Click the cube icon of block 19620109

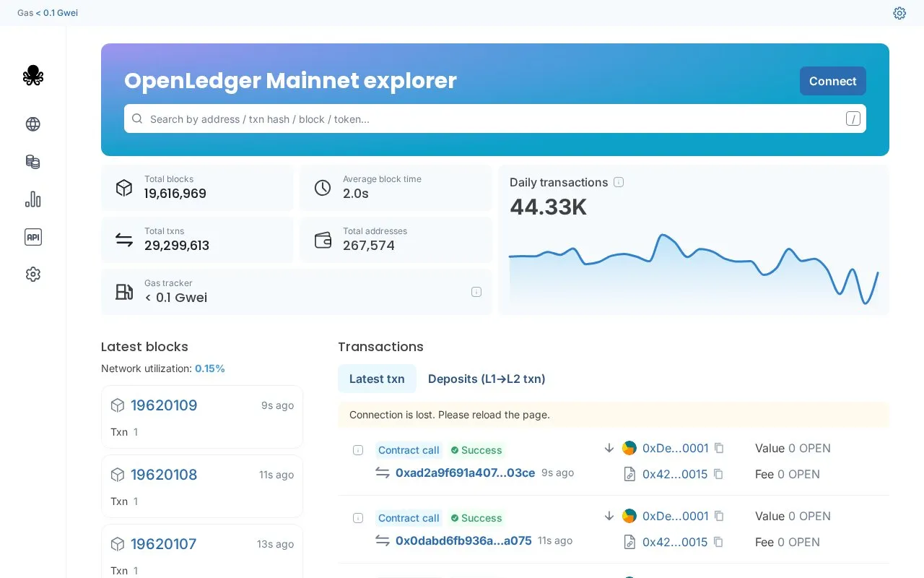pyautogui.click(x=118, y=405)
